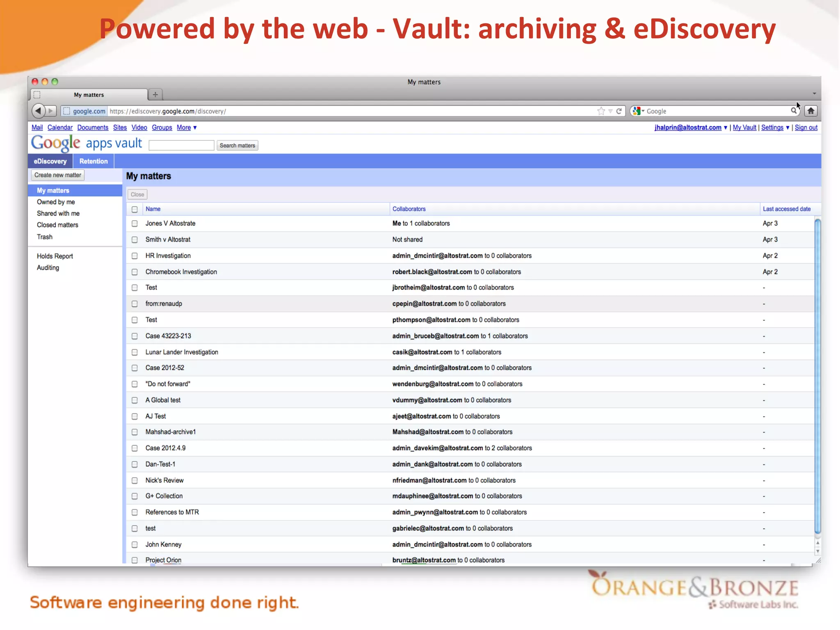Check the Jones V Altostrate row checkbox
The width and height of the screenshot is (840, 630).
coord(135,224)
